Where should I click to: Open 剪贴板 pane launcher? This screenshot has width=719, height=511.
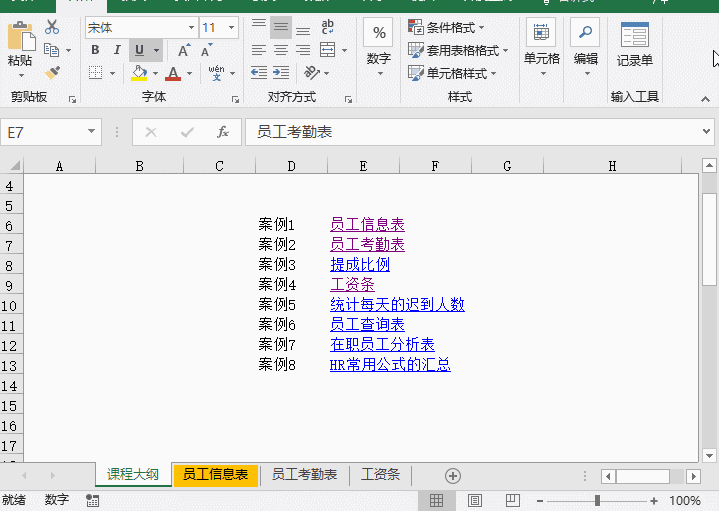pyautogui.click(x=72, y=99)
